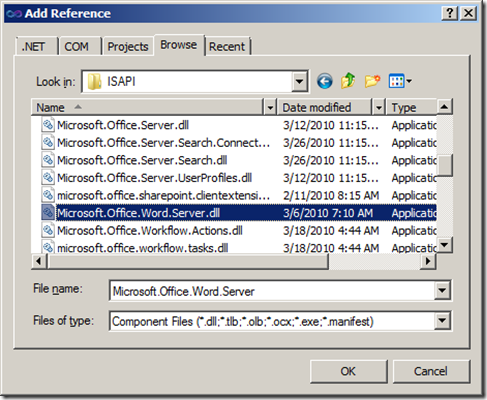
Task: Click the Add Reference title bar icon
Action: point(14,14)
